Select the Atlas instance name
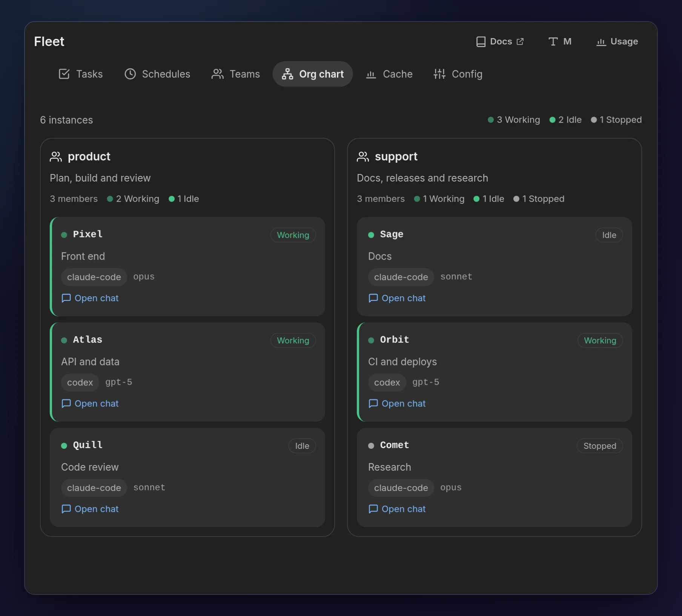The height and width of the screenshot is (616, 682). click(88, 340)
